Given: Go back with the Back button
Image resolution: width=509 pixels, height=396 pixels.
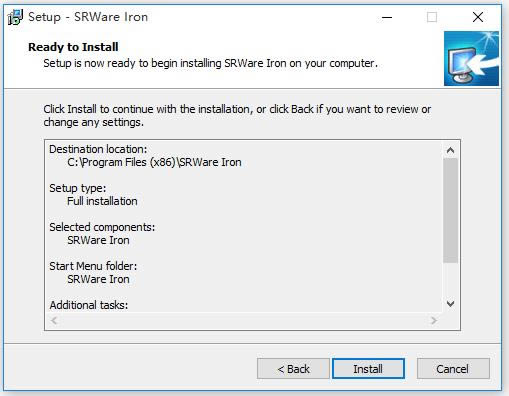Looking at the screenshot, I should (x=293, y=369).
